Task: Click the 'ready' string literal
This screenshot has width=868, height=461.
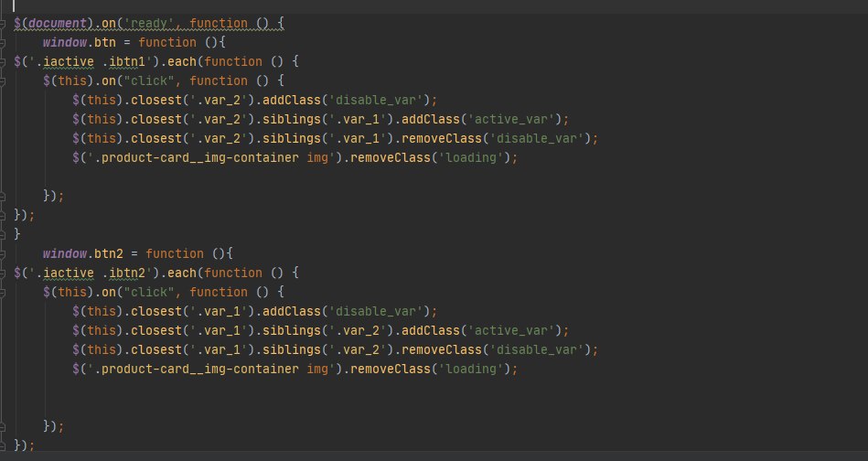Action: point(149,24)
